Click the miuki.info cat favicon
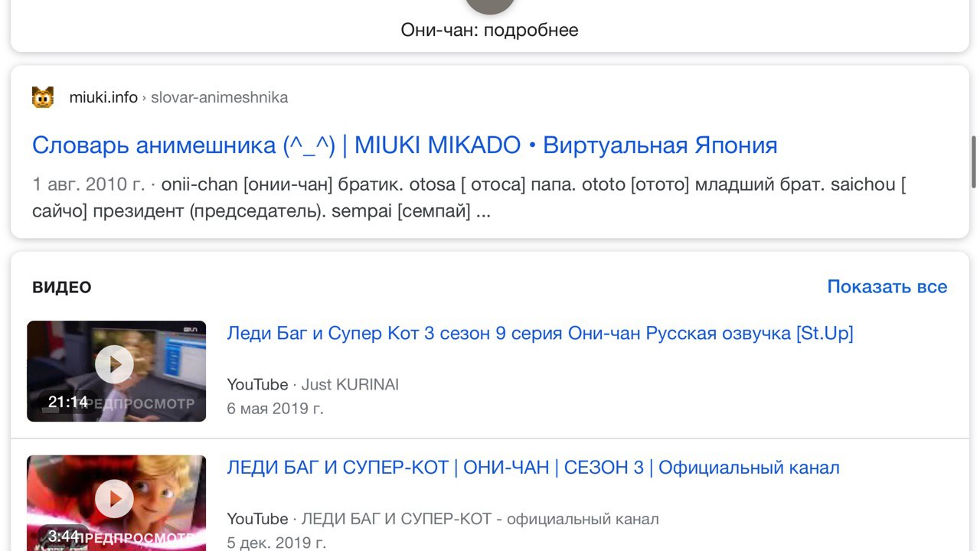980x551 pixels. [43, 97]
